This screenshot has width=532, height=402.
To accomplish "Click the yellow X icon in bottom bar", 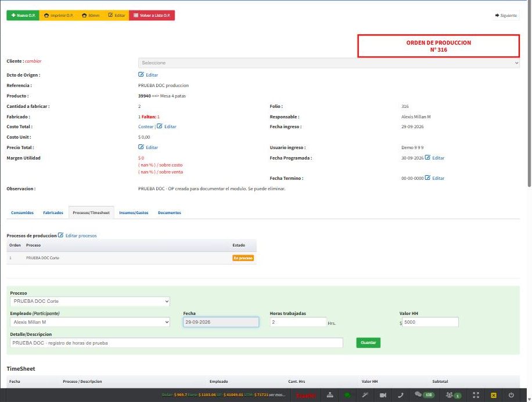I will coord(494,395).
